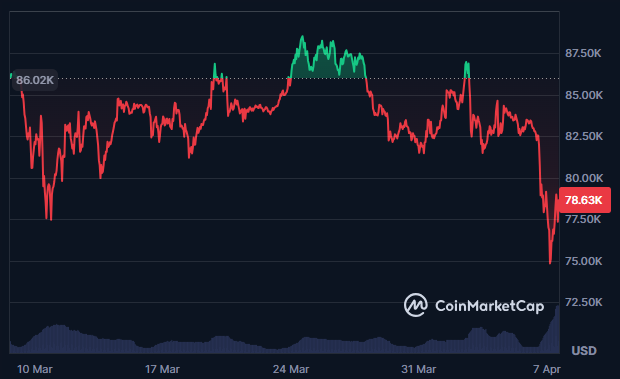Click the red 78.63K current price tag
Viewport: 620px width, 379px height.
(584, 200)
